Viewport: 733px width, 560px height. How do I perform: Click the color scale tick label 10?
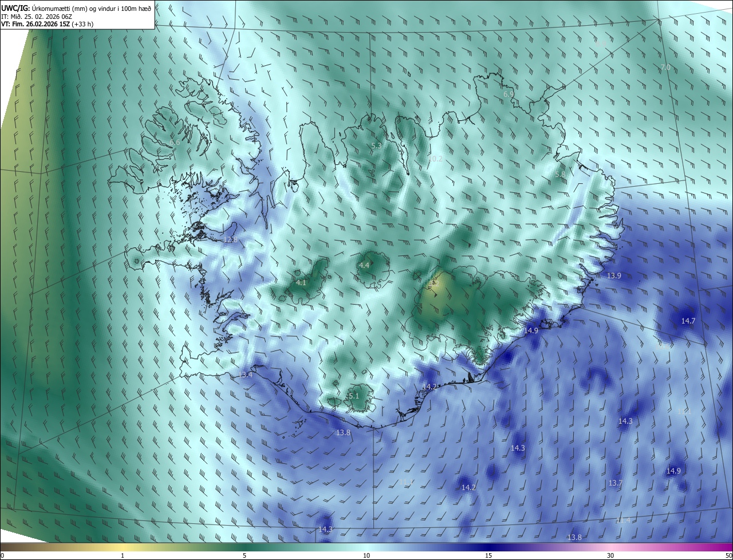coord(366,555)
